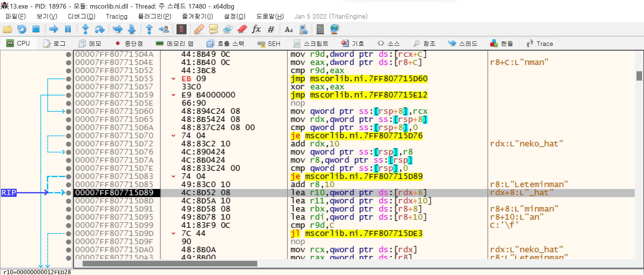Toggle breakpoint dot at address 00007FF807715D89
The image size is (644, 275).
coord(68,193)
